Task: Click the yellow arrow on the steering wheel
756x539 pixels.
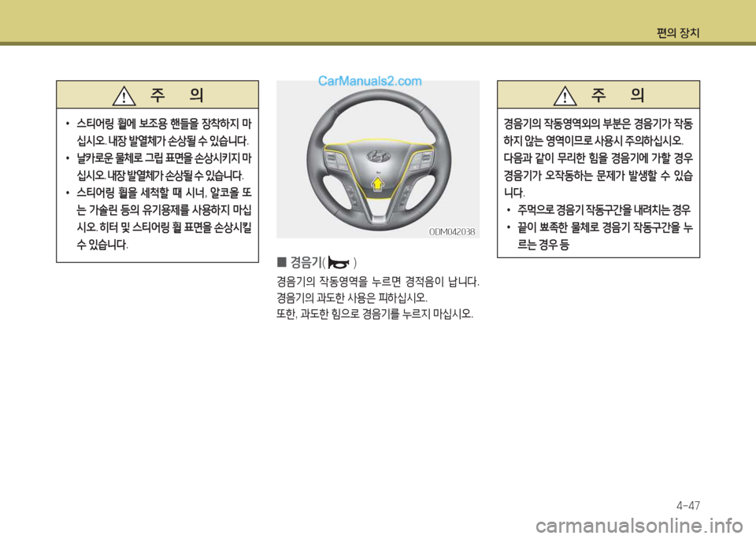Action: 379,184
